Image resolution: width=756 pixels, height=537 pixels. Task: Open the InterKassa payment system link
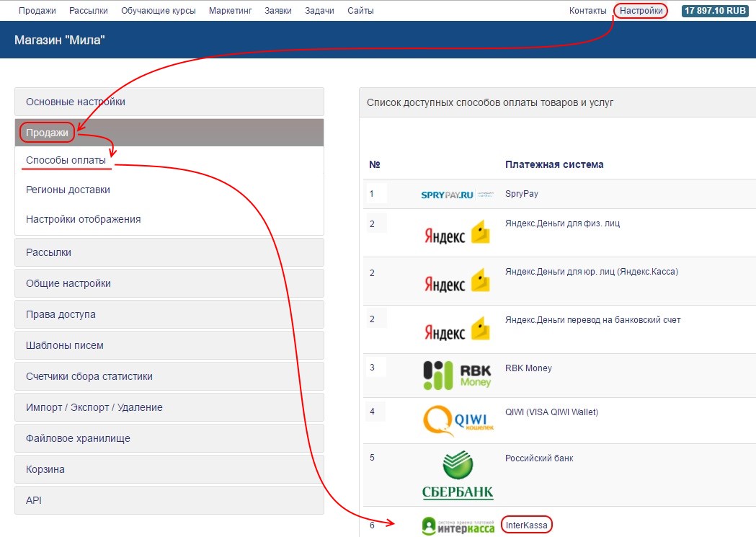coord(527,525)
